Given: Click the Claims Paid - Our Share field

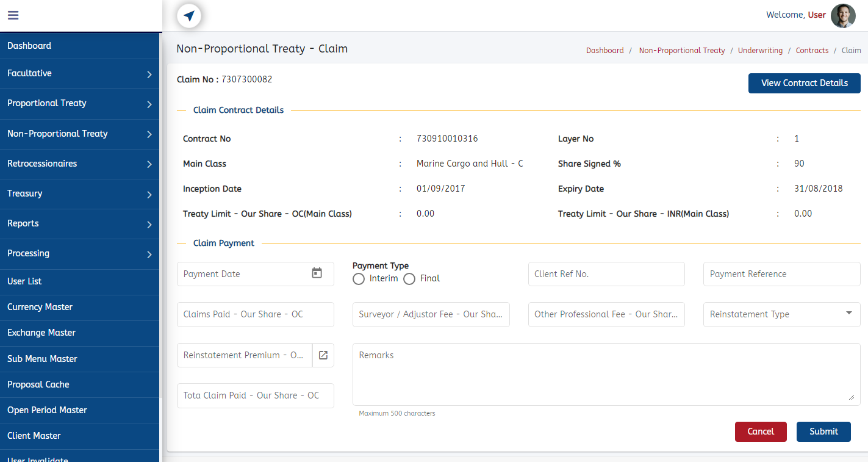Looking at the screenshot, I should click(x=256, y=314).
